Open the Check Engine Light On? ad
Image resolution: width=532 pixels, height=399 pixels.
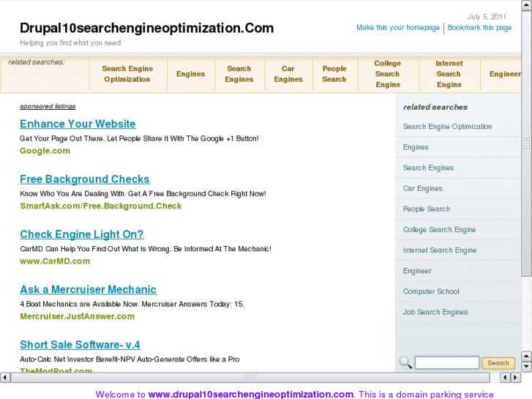coord(82,234)
